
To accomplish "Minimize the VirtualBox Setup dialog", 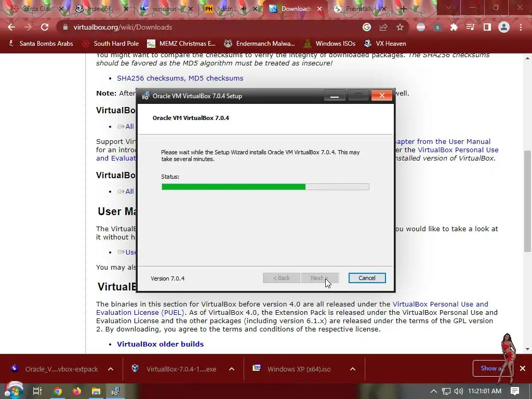I will pyautogui.click(x=335, y=96).
